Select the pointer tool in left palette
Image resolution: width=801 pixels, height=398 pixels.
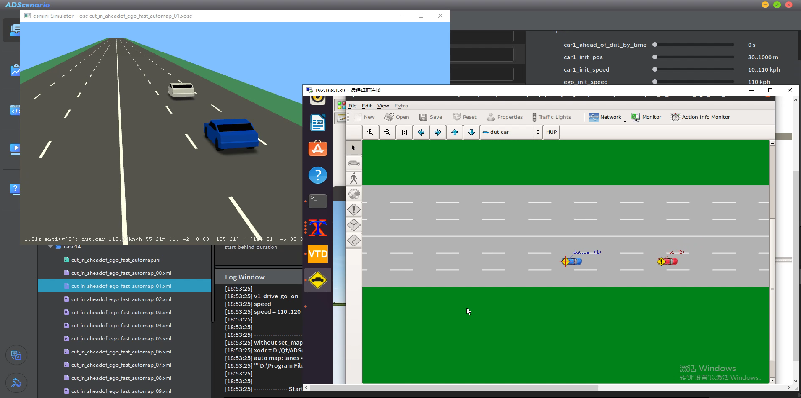click(x=354, y=148)
